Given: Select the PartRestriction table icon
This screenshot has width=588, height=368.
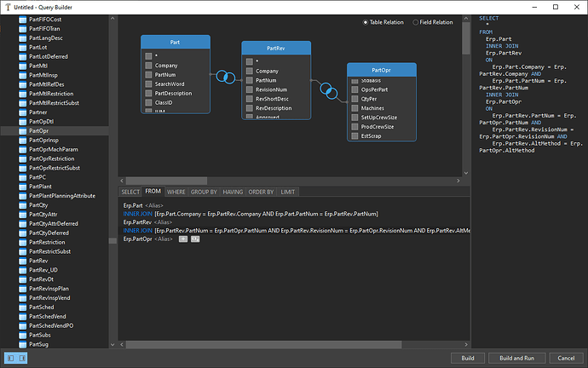Looking at the screenshot, I should [22, 243].
